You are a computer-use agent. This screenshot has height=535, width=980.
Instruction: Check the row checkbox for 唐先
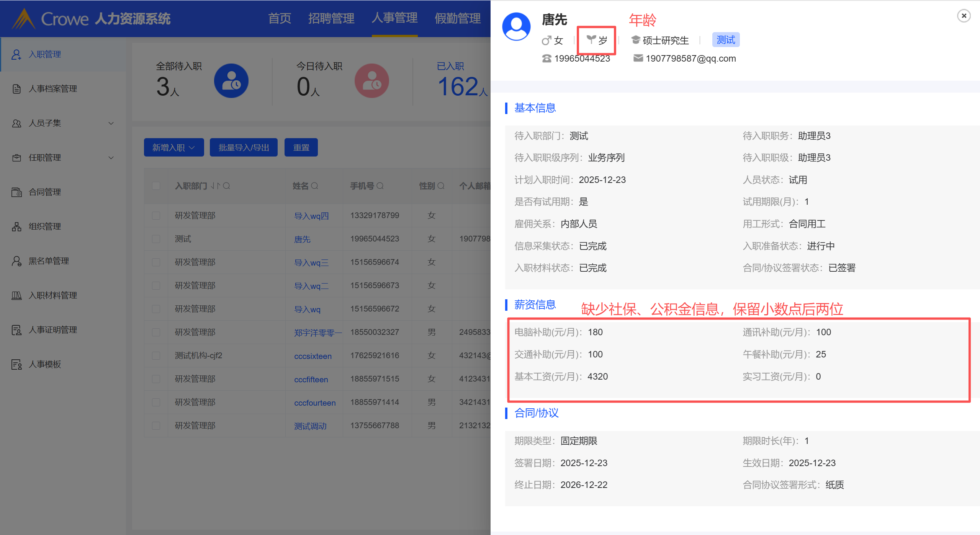[156, 239]
